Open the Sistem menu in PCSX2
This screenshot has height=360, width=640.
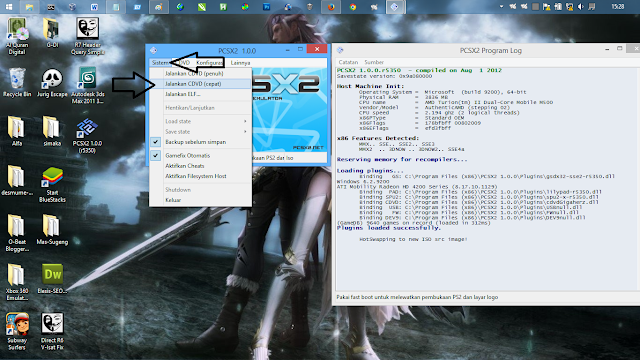coord(160,63)
